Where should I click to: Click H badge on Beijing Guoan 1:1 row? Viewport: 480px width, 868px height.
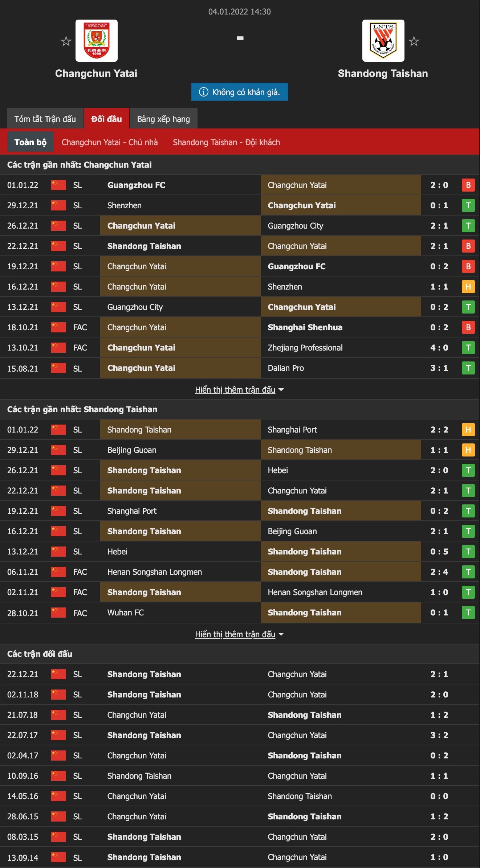[468, 450]
